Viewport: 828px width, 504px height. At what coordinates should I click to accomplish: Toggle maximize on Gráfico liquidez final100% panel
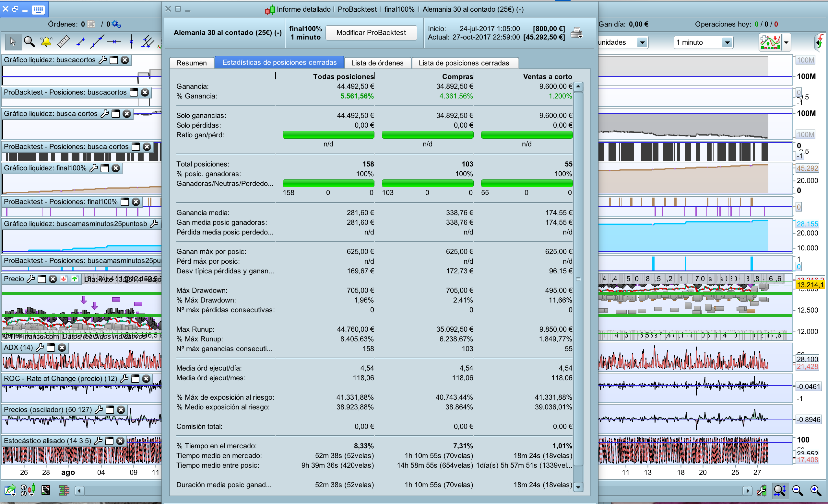coord(105,168)
